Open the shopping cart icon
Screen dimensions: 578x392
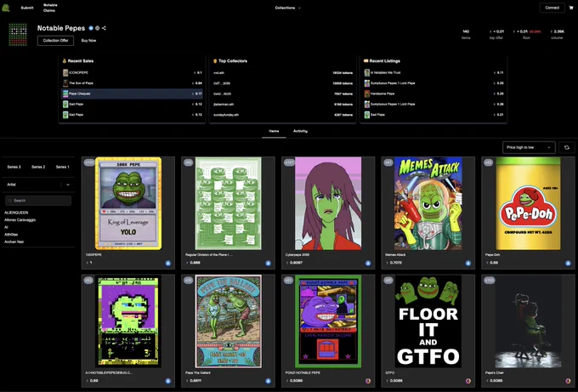571,8
